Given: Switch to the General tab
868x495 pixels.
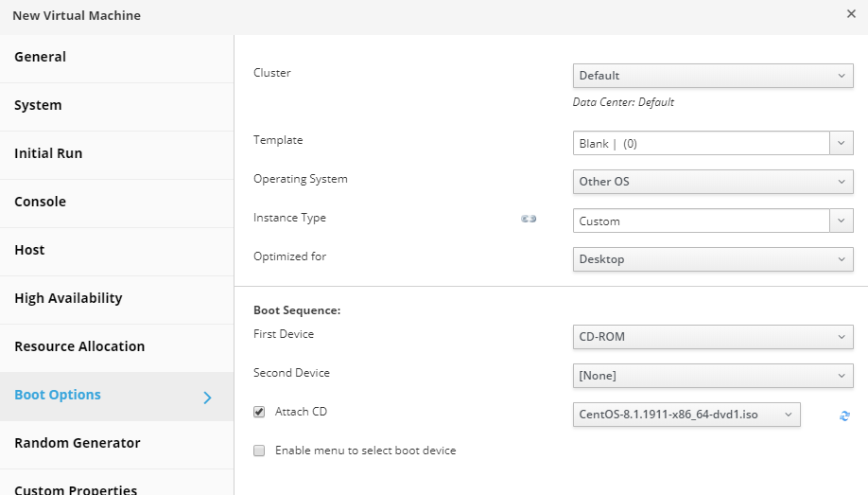Looking at the screenshot, I should pyautogui.click(x=41, y=57).
